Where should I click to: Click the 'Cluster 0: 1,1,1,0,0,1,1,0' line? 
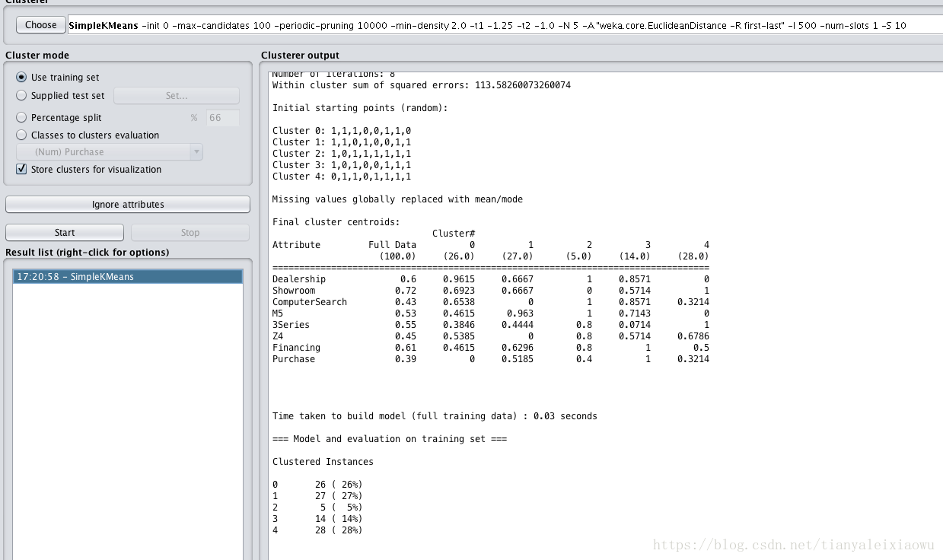[342, 131]
